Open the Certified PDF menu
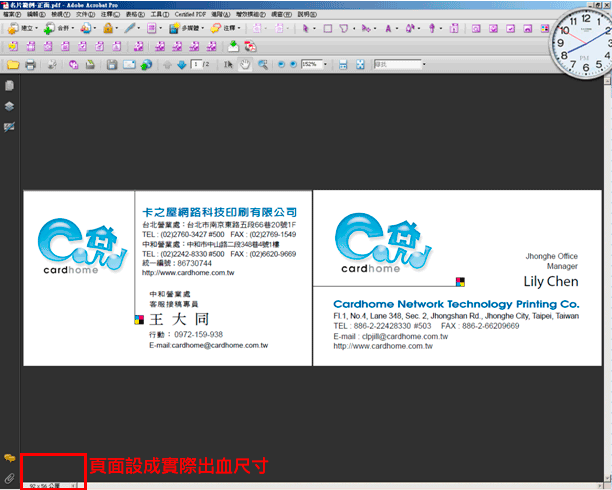The height and width of the screenshot is (490, 612). [190, 14]
